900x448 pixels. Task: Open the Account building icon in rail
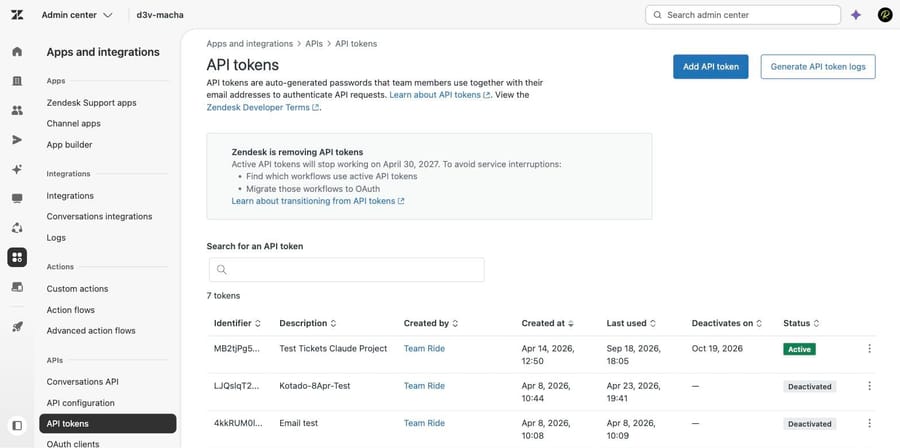pyautogui.click(x=17, y=81)
